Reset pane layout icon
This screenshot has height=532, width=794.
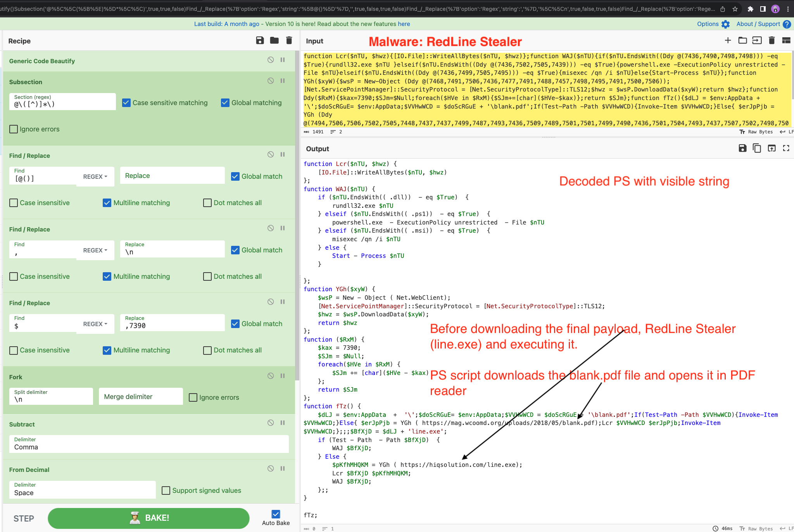click(786, 40)
